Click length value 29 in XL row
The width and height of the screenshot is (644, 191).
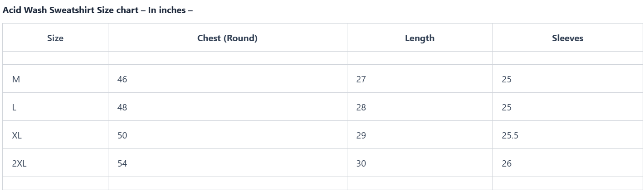pos(361,135)
